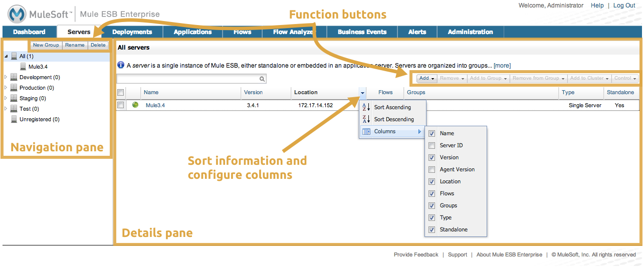Click the blue info icon beside server description
The image size is (644, 267).
pos(121,65)
